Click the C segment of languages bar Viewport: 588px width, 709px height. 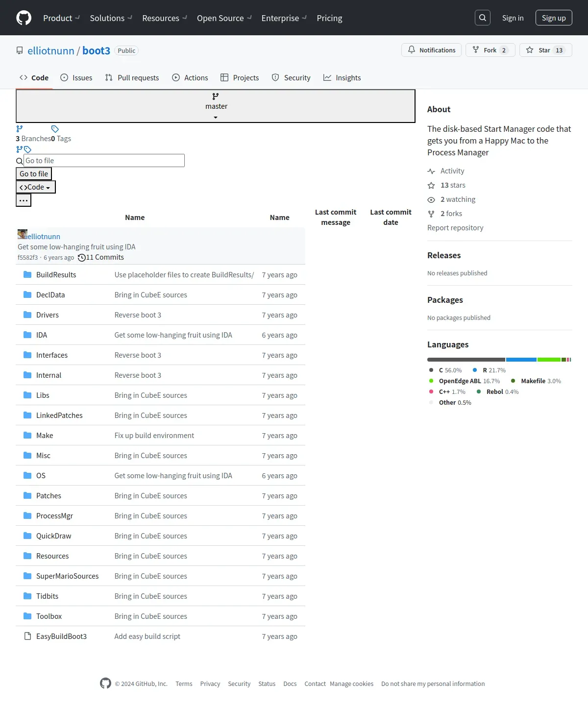466,360
